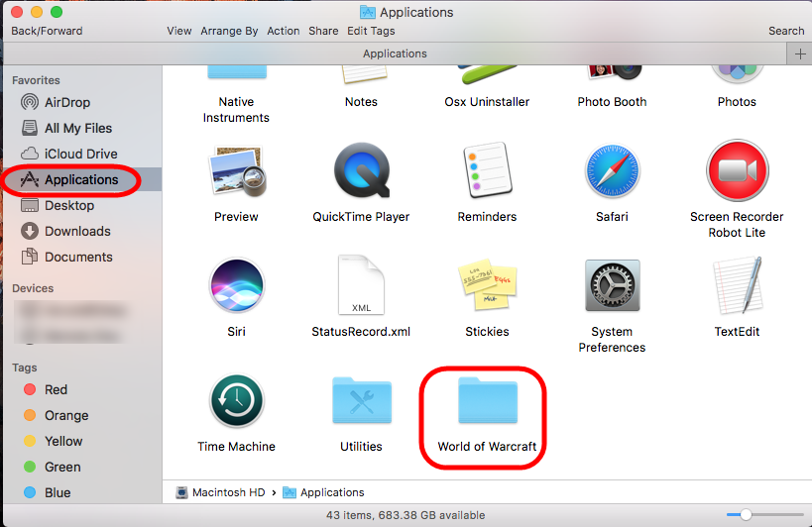The height and width of the screenshot is (527, 812).
Task: Launch Safari from the Applications grid
Action: [612, 171]
